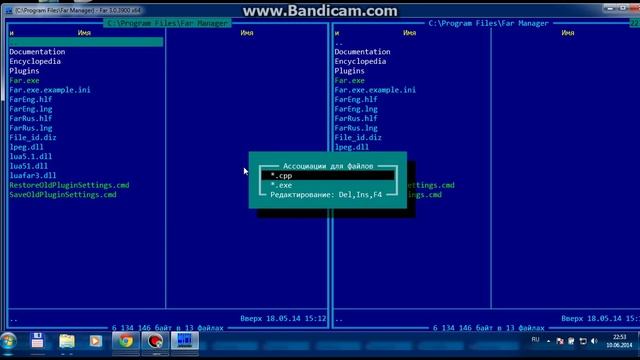Image resolution: width=640 pixels, height=360 pixels.
Task: Select the '..' entry in right panel
Action: point(339,42)
